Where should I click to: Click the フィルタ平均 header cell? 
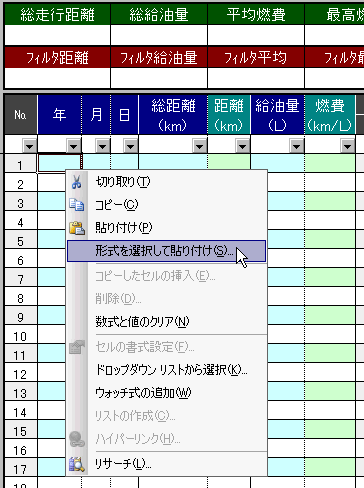[256, 58]
